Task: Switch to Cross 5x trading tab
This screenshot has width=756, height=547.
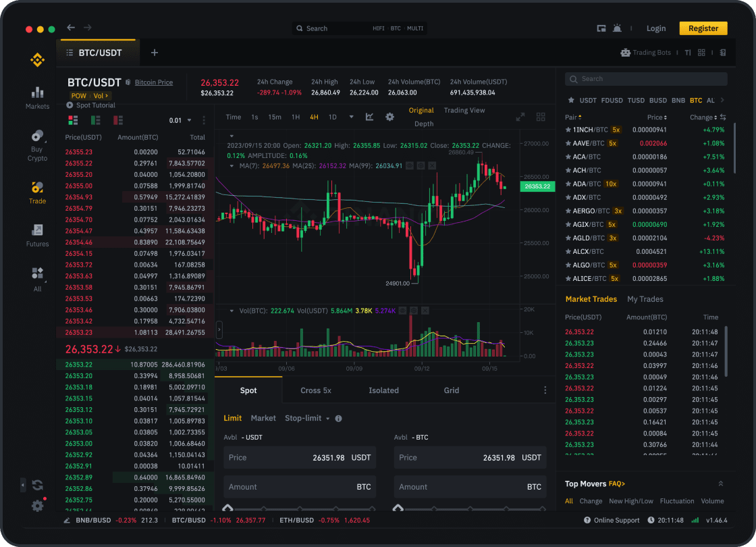Action: tap(315, 390)
